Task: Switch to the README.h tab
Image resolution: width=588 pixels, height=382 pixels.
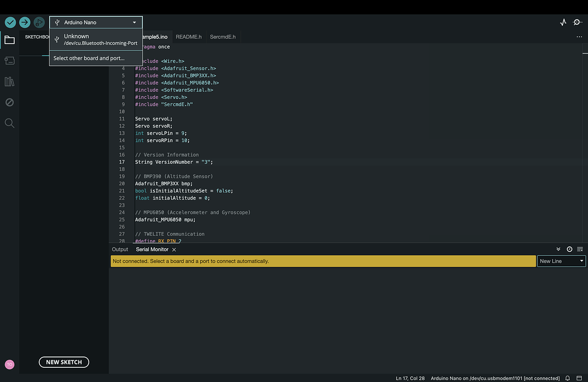Action: tap(189, 37)
